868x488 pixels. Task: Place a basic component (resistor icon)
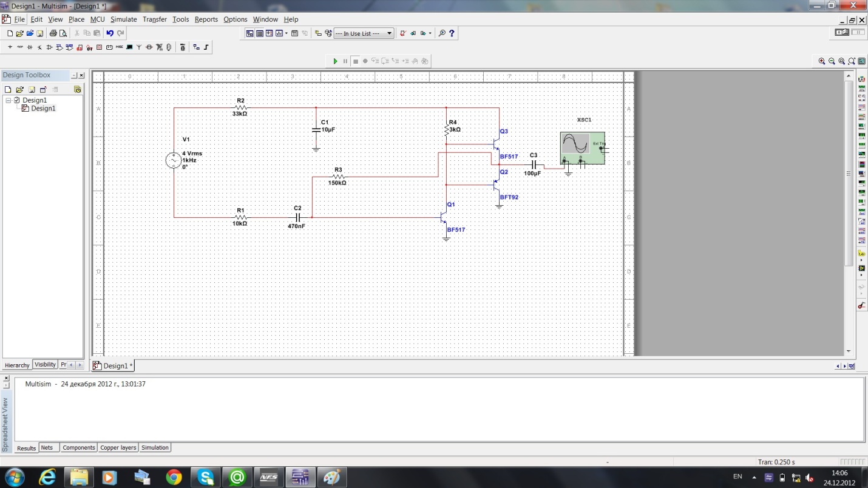point(20,47)
